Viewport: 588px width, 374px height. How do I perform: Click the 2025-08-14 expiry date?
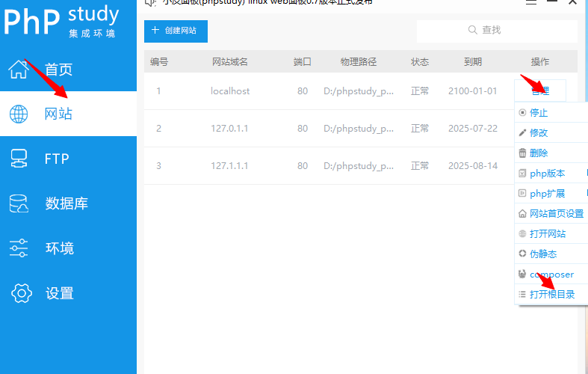473,165
